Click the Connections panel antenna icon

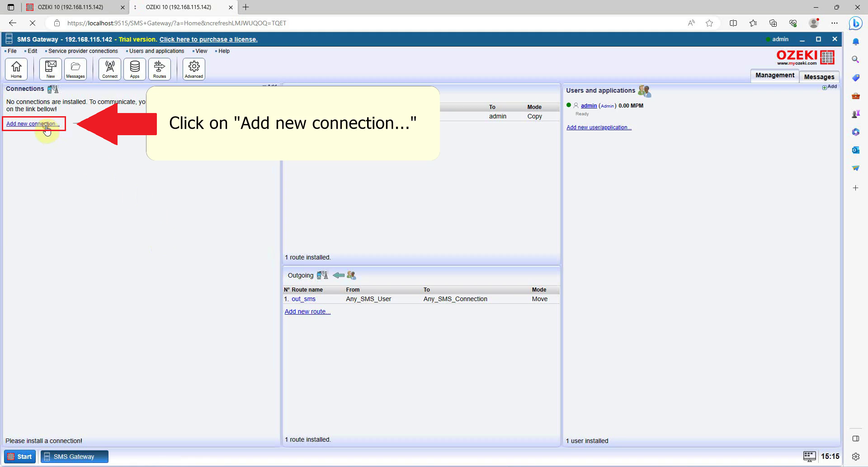pos(53,89)
